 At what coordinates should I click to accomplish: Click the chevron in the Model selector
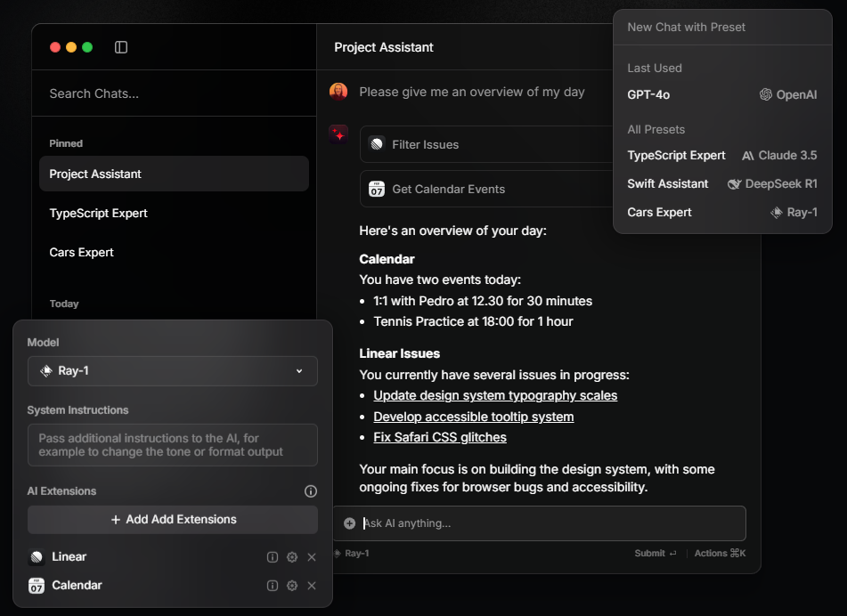(299, 371)
